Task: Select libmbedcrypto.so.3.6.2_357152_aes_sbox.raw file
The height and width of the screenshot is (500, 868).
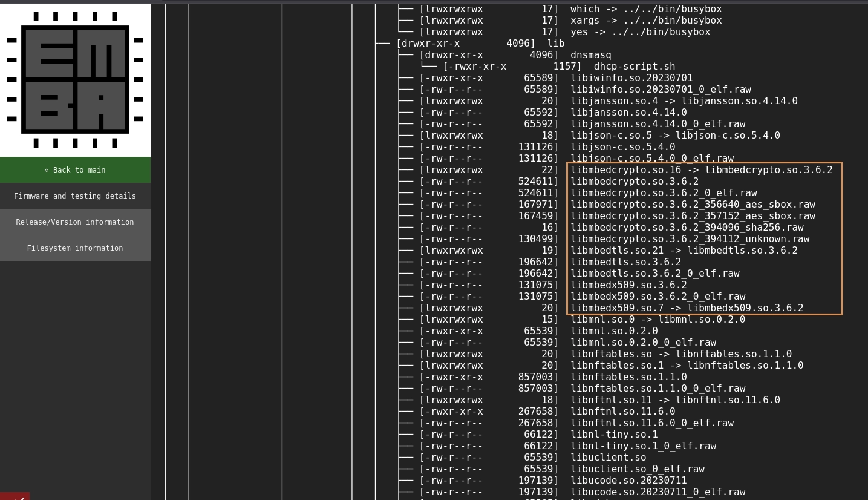Action: tap(693, 216)
